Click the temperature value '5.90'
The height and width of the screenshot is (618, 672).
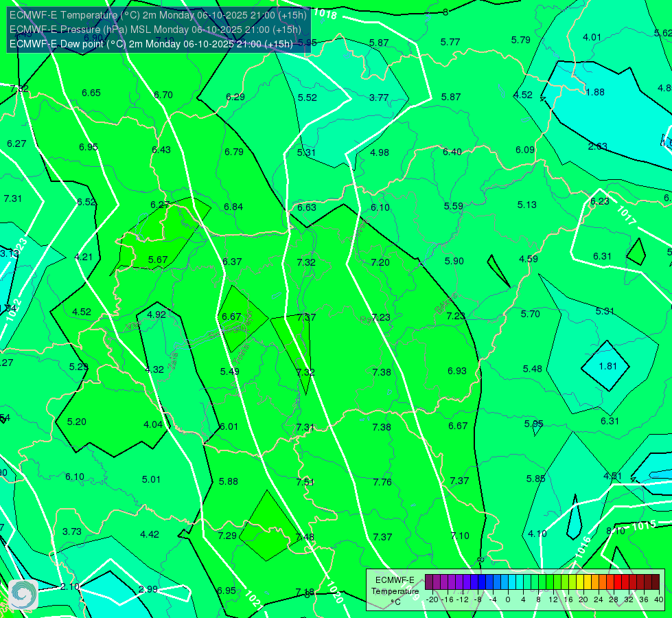coord(454,261)
